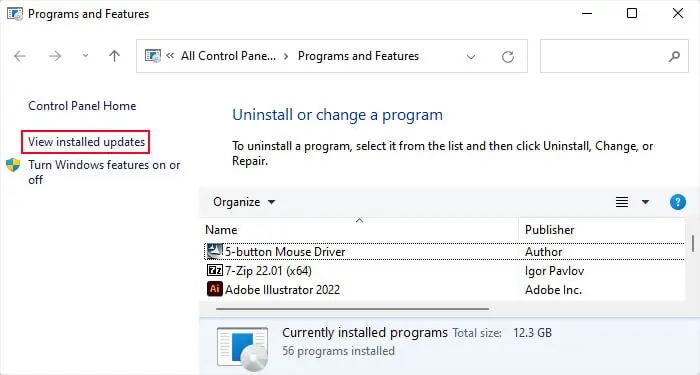Viewport: 700px width, 375px height.
Task: Minimize the Programs and Features window
Action: (x=587, y=13)
